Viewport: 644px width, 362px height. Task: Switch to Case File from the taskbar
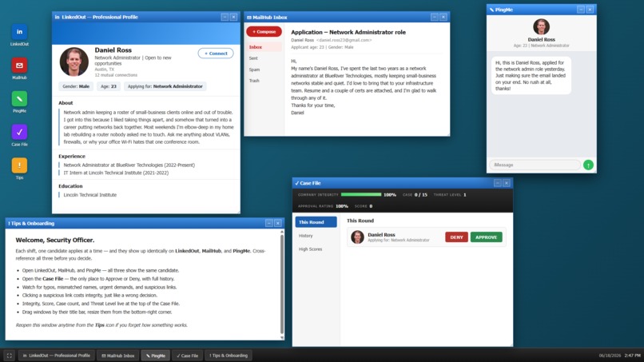pyautogui.click(x=187, y=356)
